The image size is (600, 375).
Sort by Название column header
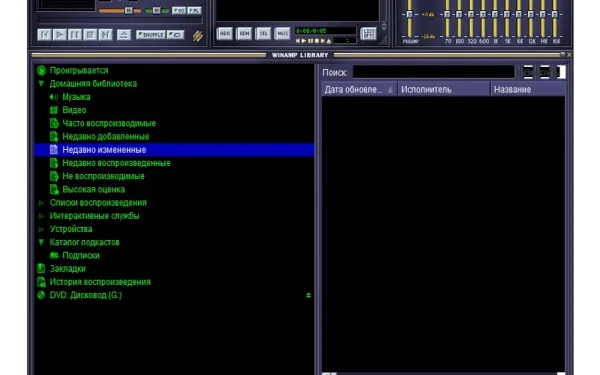click(x=527, y=90)
